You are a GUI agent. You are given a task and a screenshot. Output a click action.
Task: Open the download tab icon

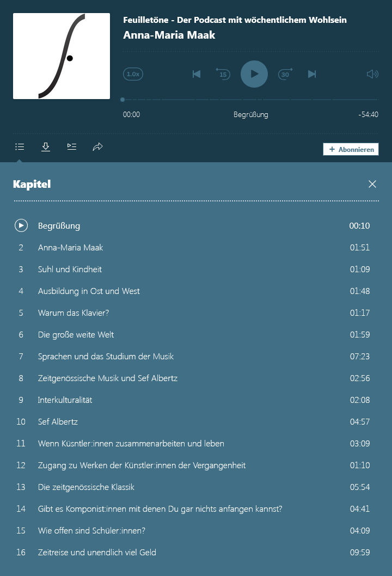(46, 147)
